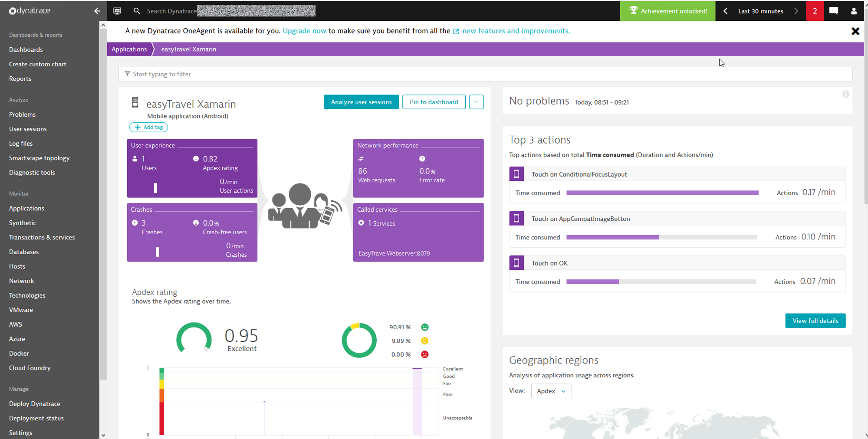This screenshot has width=868, height=439.
Task: Click Touch on OK time consumed bar
Action: 661,282
